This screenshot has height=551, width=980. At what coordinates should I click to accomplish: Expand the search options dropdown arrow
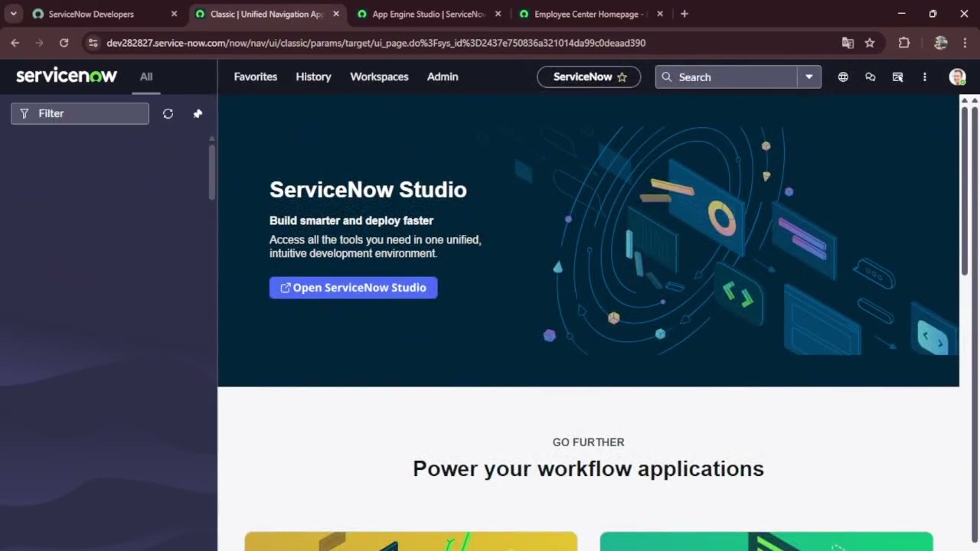(809, 77)
